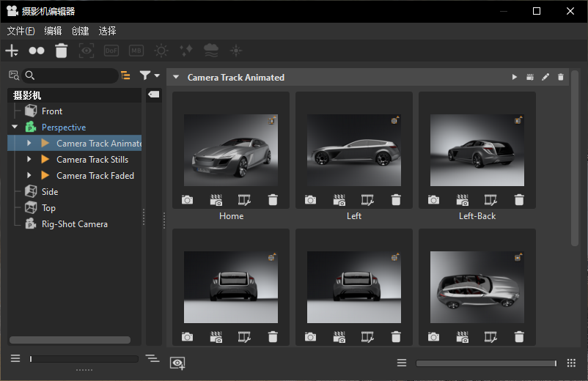The width and height of the screenshot is (588, 381).
Task: Expand the Camera Track Faded node
Action: pos(29,175)
